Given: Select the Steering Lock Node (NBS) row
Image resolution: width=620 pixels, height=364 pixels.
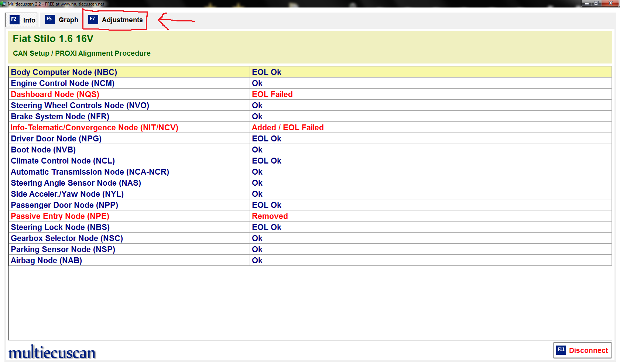Looking at the screenshot, I should coord(60,227).
